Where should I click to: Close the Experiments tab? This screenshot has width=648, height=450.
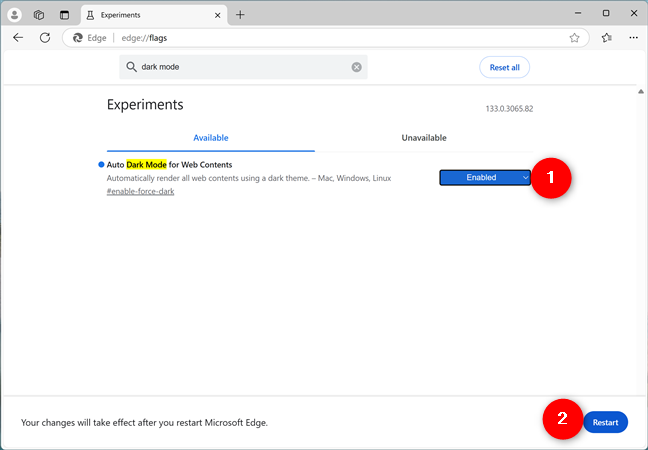217,15
